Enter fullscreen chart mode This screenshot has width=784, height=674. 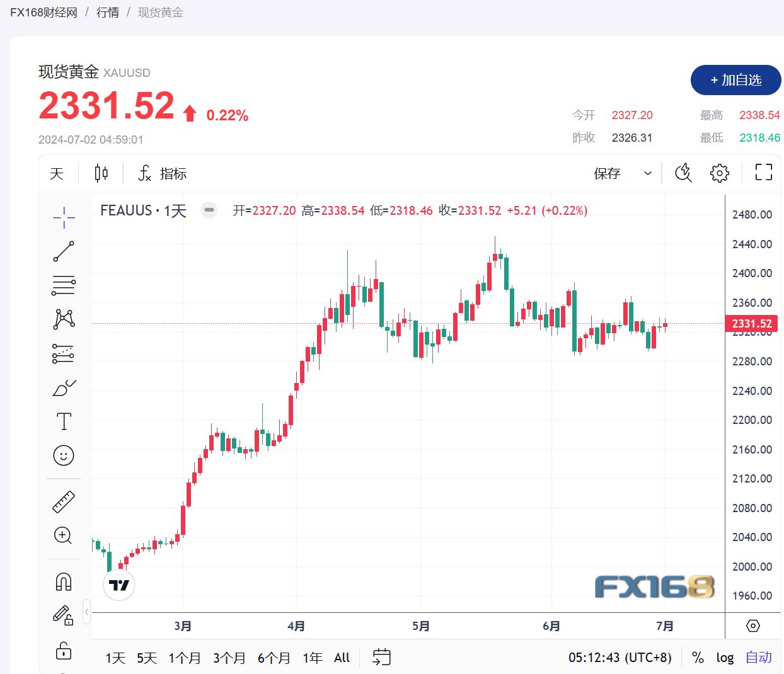pyautogui.click(x=763, y=172)
